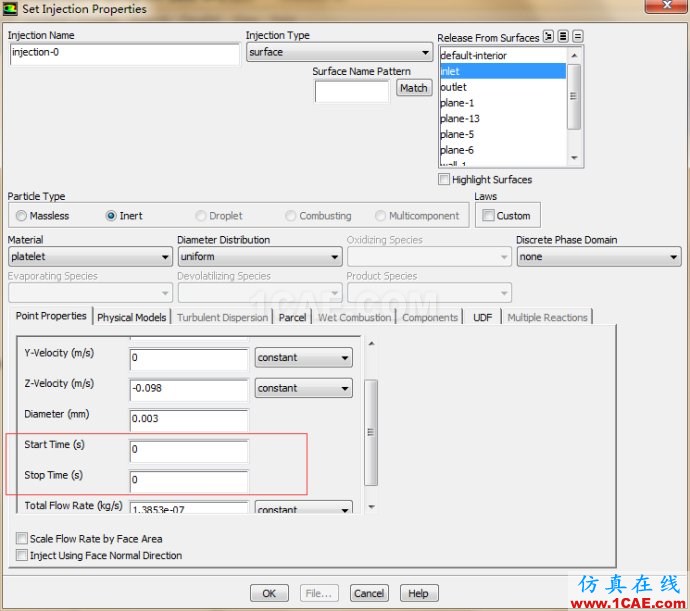
Task: Click the Cancel button
Action: coord(369,593)
